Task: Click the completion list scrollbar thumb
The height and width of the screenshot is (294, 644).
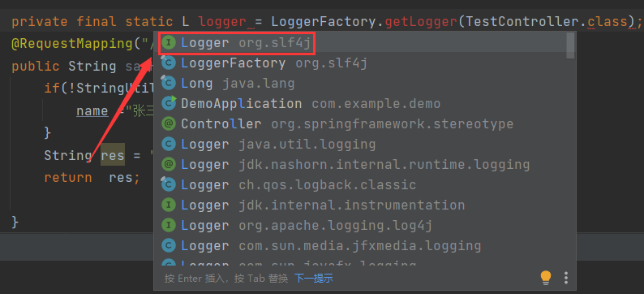Action: [x=570, y=45]
